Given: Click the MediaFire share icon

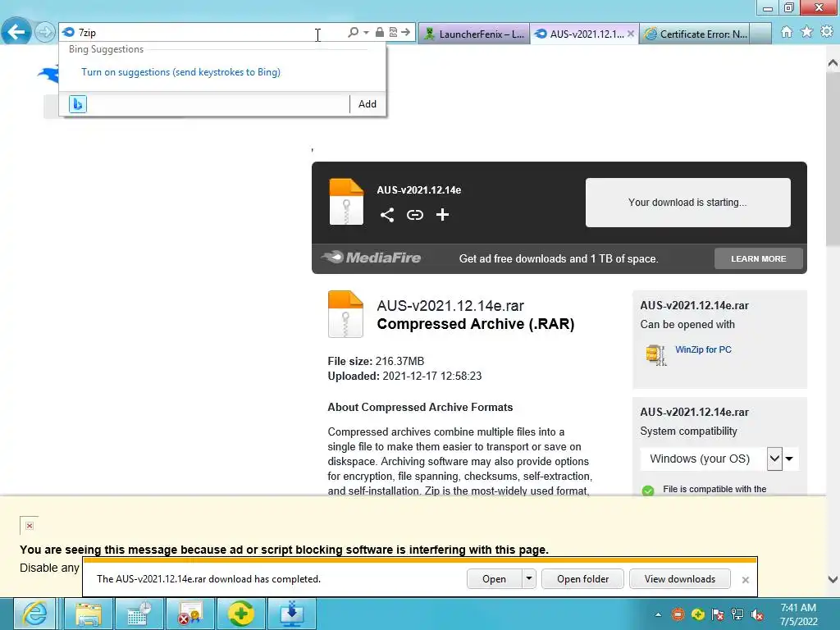Looking at the screenshot, I should pos(387,215).
